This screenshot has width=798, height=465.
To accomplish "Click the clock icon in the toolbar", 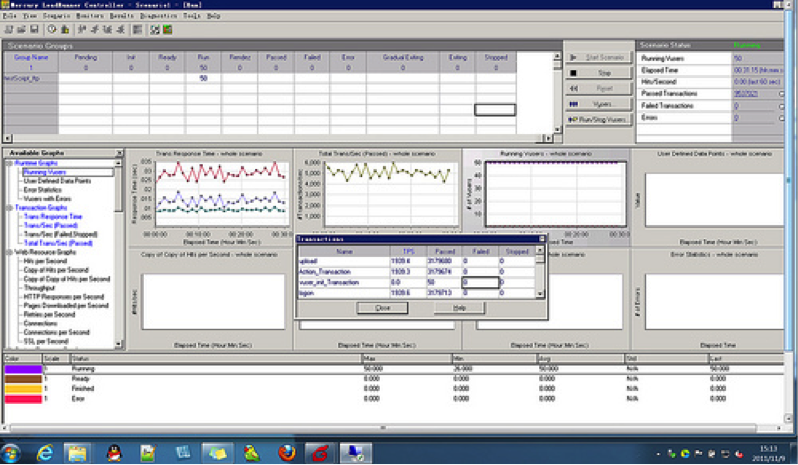I will [52, 30].
